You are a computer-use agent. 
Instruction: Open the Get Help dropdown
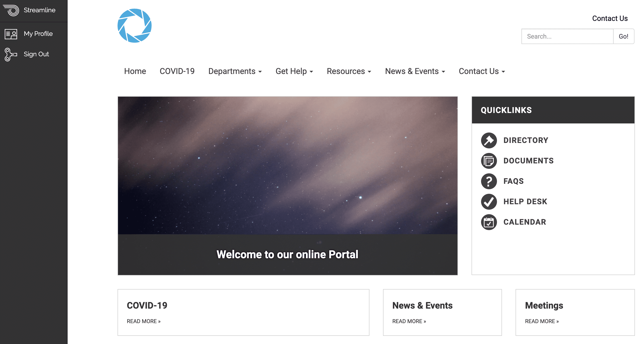tap(294, 71)
